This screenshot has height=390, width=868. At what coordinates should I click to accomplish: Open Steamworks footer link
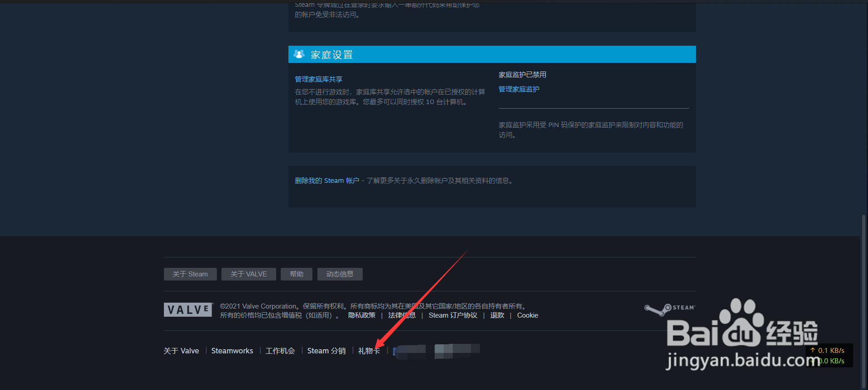coord(232,351)
